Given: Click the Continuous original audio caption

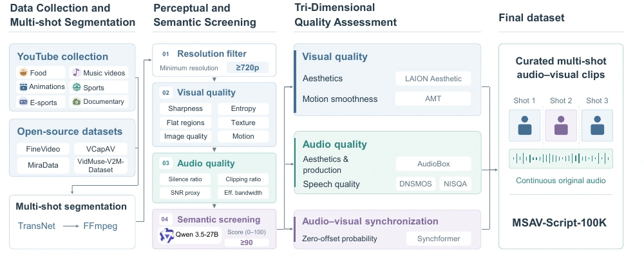Looking at the screenshot, I should click(561, 181).
